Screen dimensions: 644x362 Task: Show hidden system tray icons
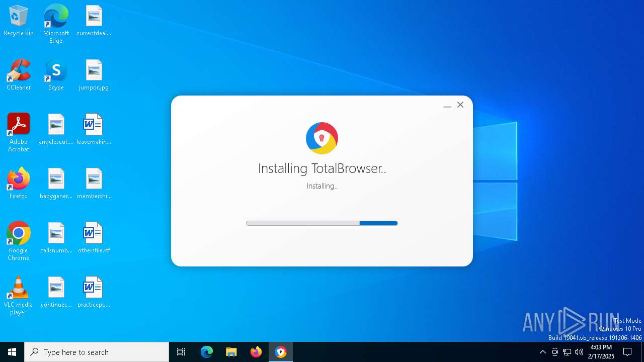542,352
